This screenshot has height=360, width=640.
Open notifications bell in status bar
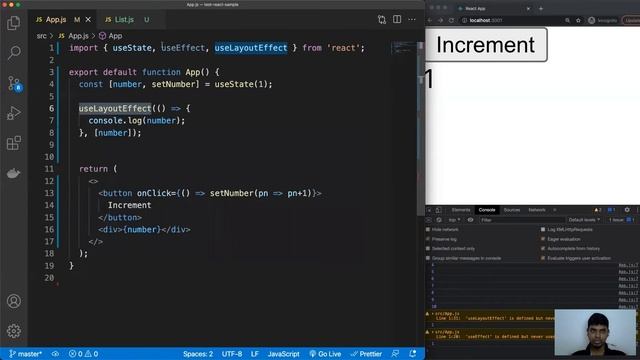[x=413, y=354]
